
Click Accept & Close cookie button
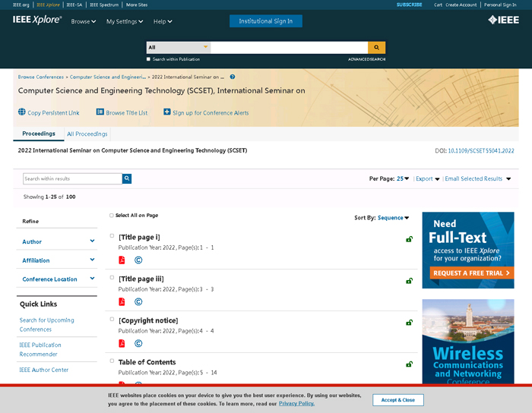click(x=398, y=400)
